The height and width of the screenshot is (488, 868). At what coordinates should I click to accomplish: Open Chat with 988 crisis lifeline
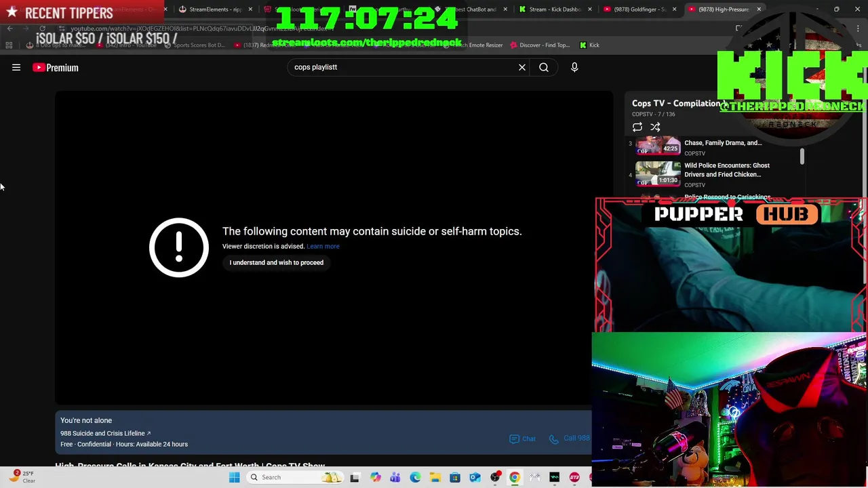[523, 439]
